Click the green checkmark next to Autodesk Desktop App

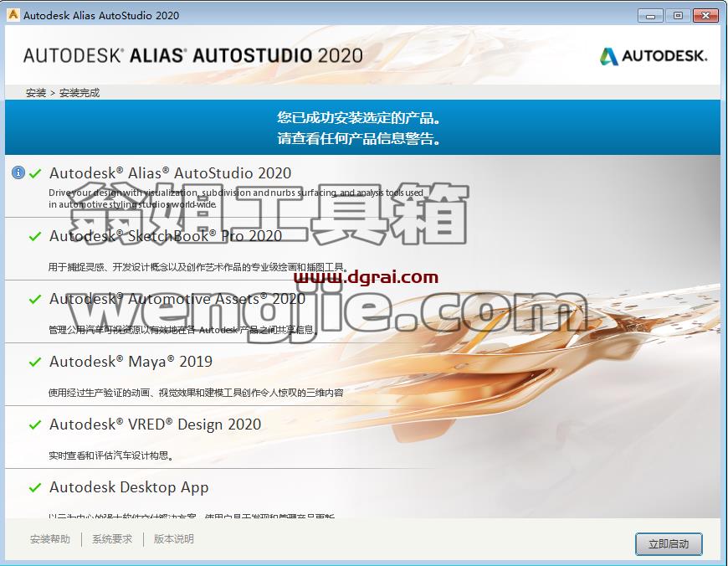point(35,487)
